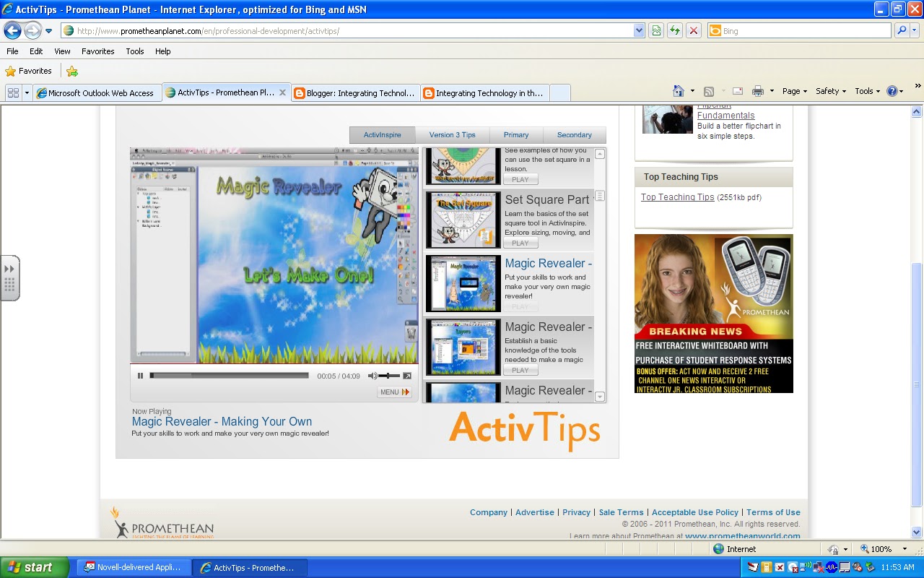Viewport: 924px width, 578px height.
Task: Click the Read Mail icon
Action: tap(738, 91)
